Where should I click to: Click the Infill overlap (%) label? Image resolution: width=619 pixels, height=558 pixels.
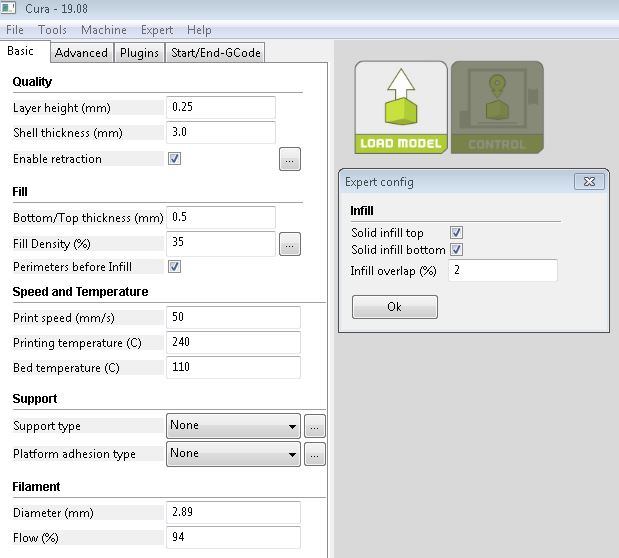(x=393, y=271)
